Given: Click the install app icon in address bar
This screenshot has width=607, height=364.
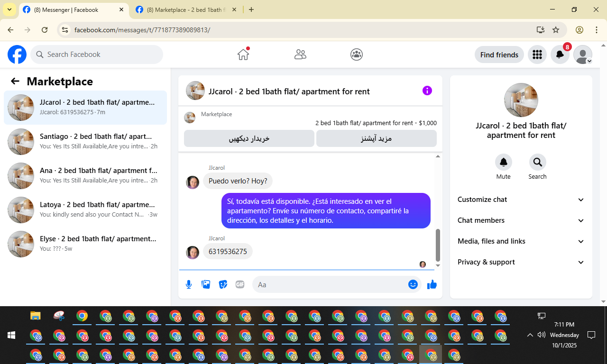Looking at the screenshot, I should click(x=541, y=30).
